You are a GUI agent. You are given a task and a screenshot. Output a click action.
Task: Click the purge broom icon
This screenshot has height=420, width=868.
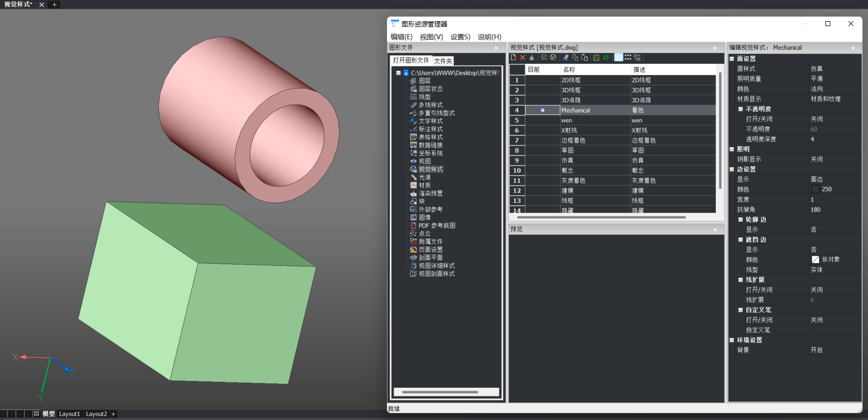pyautogui.click(x=532, y=58)
